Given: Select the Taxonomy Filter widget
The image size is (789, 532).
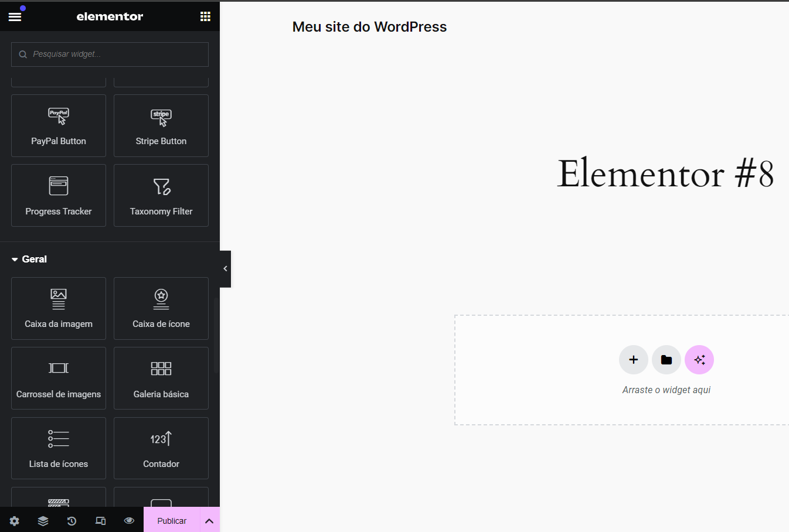Looking at the screenshot, I should click(x=161, y=195).
